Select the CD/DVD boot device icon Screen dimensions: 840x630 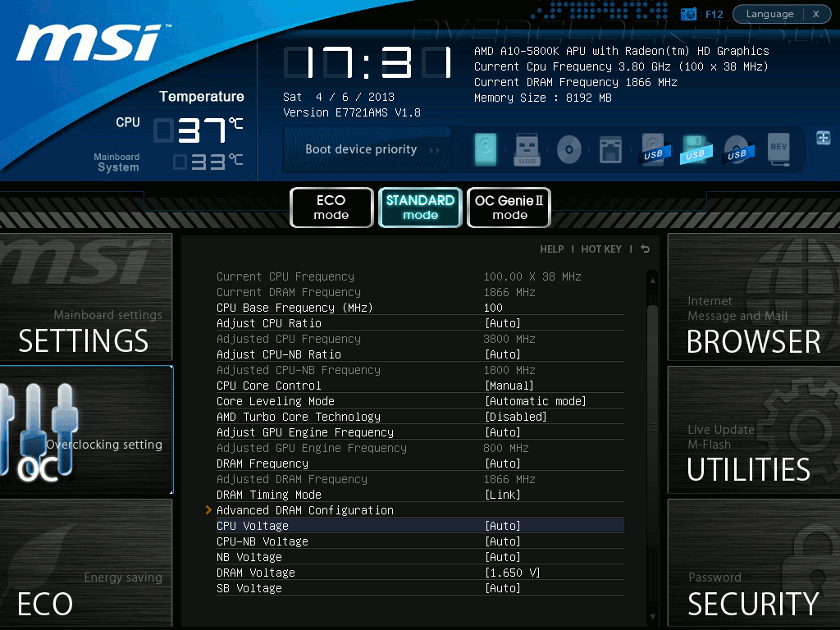569,149
